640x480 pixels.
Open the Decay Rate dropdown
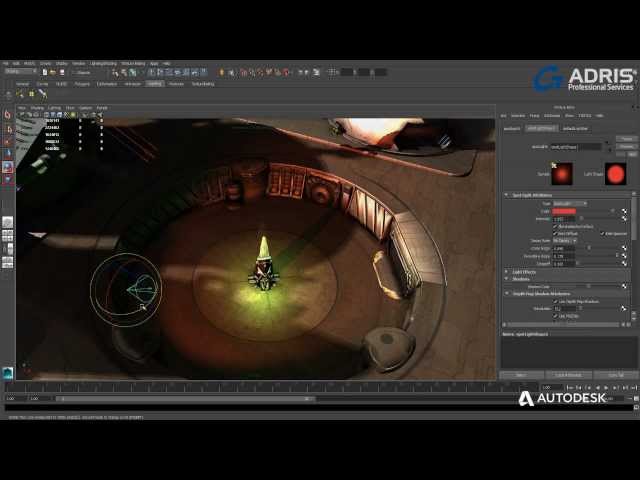click(x=564, y=241)
